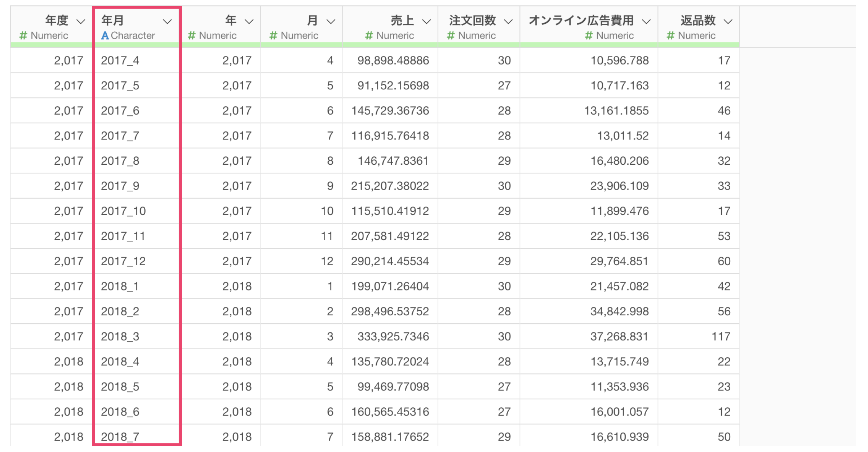868x452 pixels.
Task: Click the Character type icon under 年月
Action: tap(105, 36)
